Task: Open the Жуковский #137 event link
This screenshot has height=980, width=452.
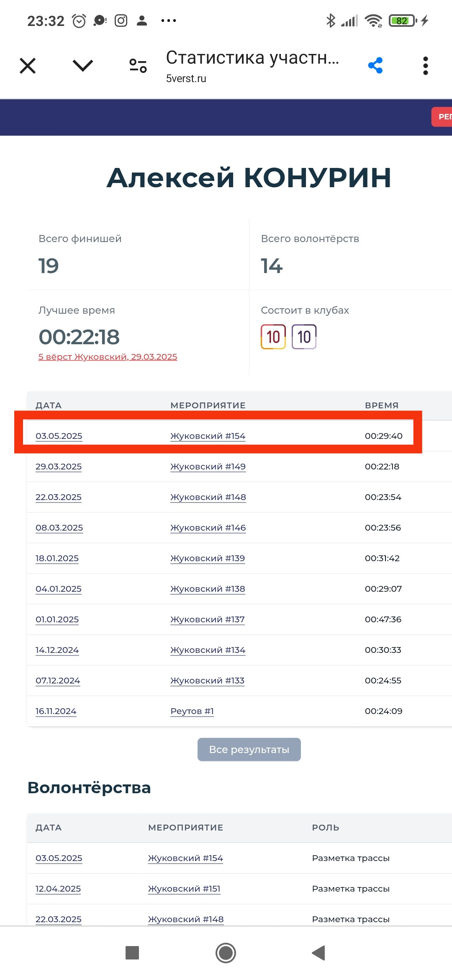Action: [208, 619]
